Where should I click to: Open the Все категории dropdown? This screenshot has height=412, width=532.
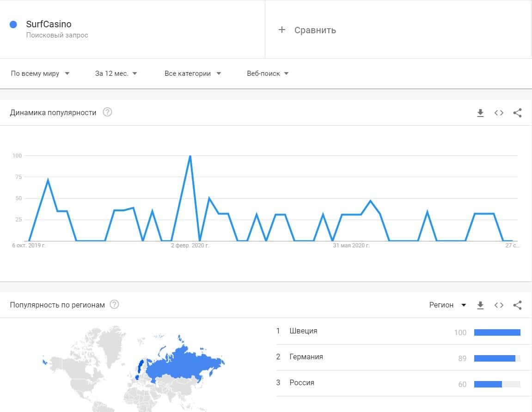click(193, 74)
